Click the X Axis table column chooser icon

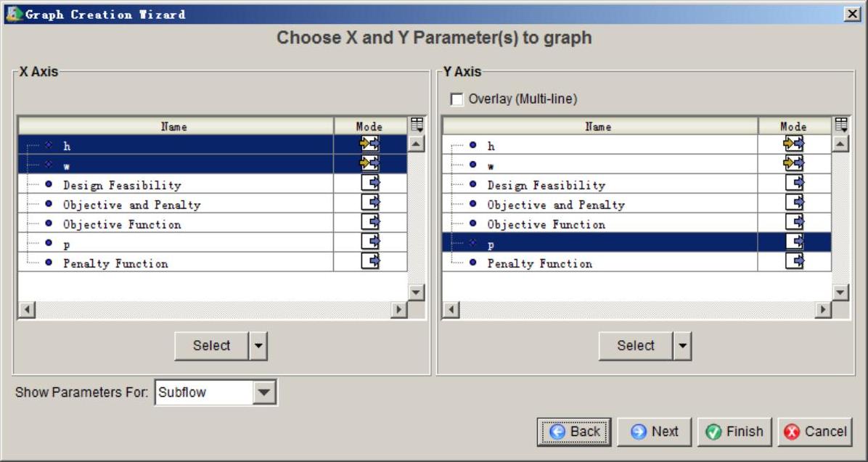[x=417, y=125]
